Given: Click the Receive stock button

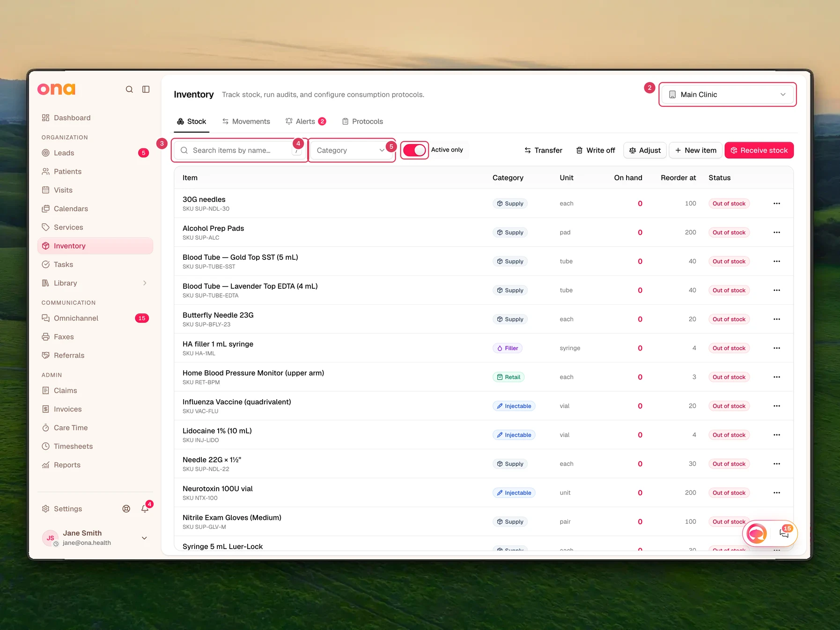Looking at the screenshot, I should [x=759, y=150].
